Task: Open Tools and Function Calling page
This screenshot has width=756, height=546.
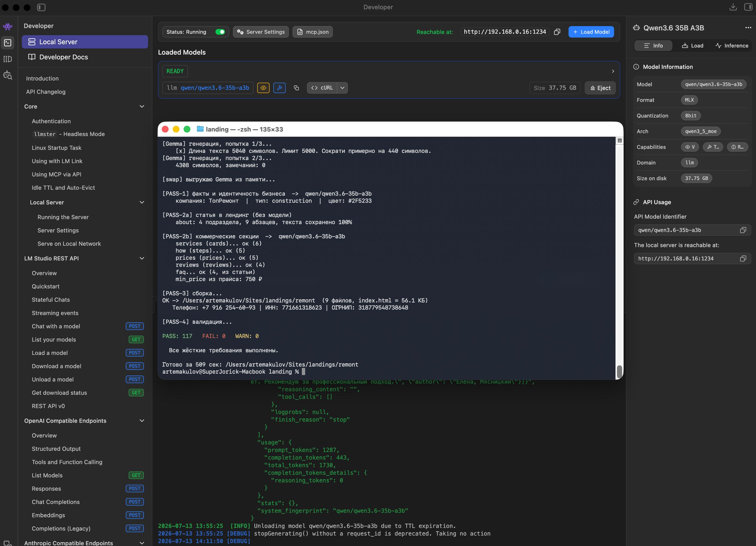Action: click(67, 462)
